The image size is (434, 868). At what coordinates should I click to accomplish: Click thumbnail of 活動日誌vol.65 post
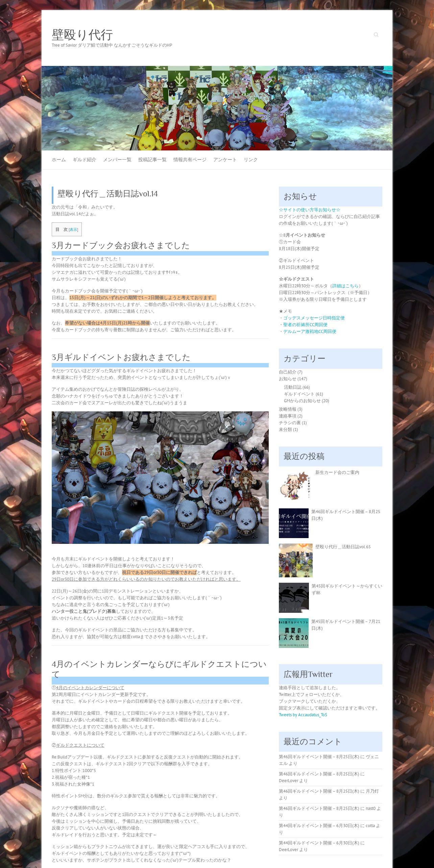(x=296, y=560)
